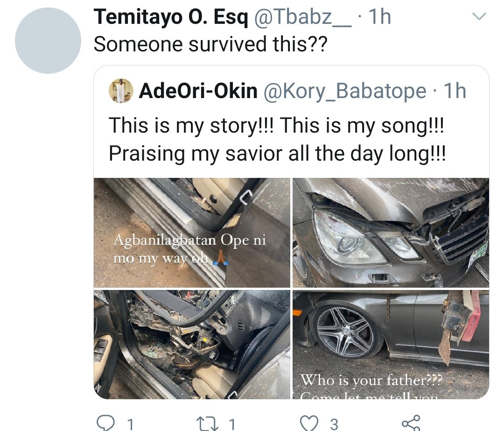Click the like count number 3
The image size is (504, 431).
coord(334,424)
